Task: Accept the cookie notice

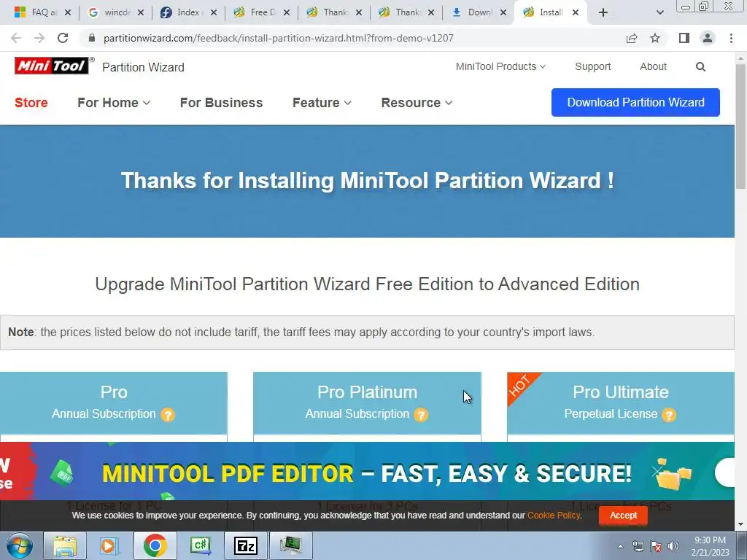Action: coord(623,516)
